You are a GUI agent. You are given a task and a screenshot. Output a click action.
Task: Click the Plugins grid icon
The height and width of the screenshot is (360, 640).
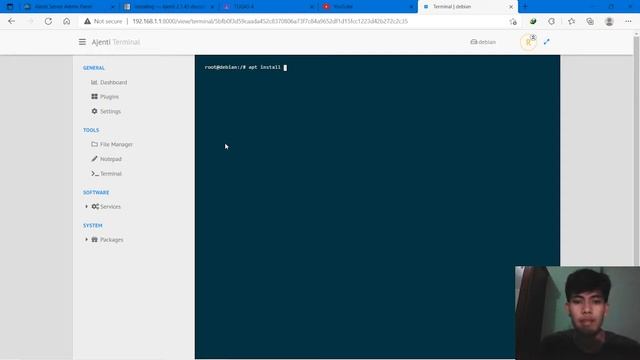(94, 96)
